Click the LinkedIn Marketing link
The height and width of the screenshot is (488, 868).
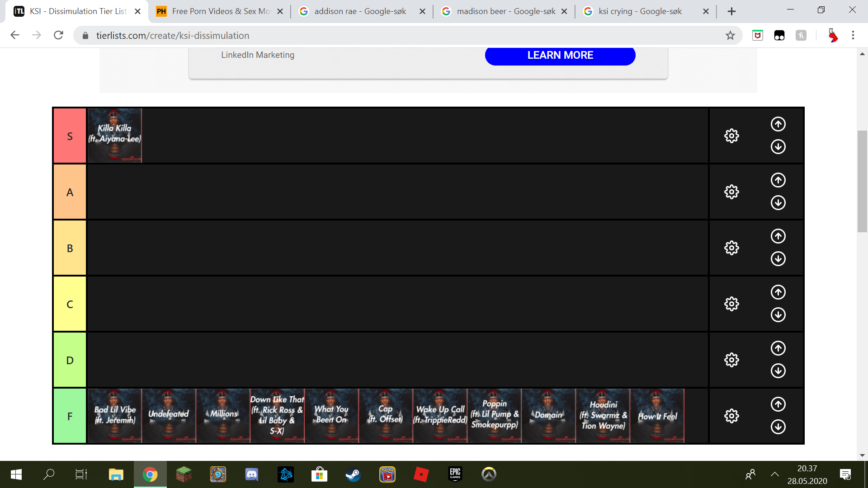click(258, 55)
